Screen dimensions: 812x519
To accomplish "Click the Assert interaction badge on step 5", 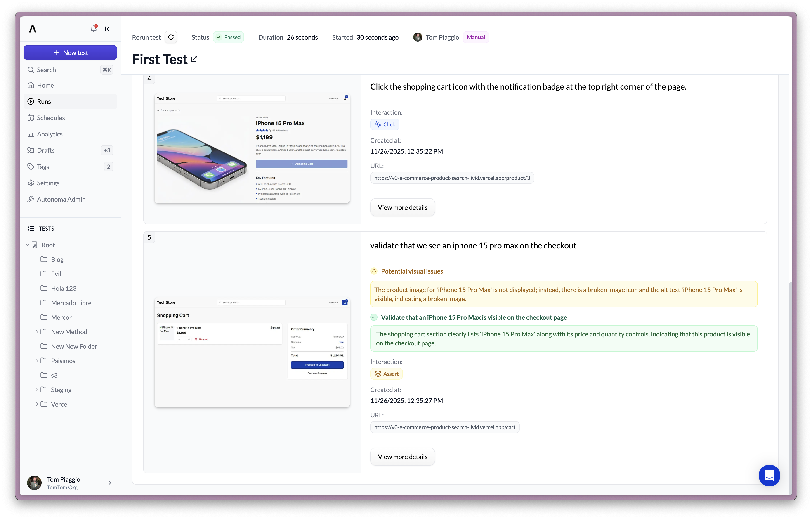I will (386, 374).
